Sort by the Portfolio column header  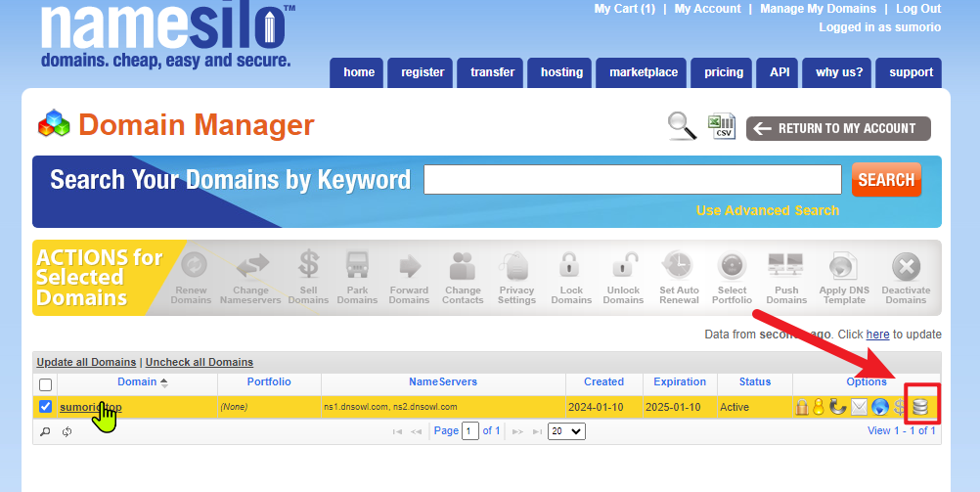(x=269, y=381)
